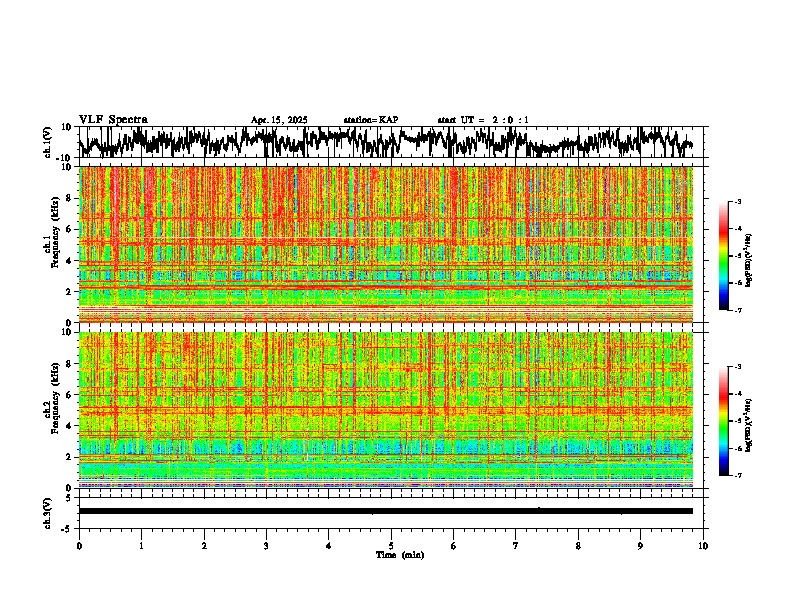Click the "station=KAP" header label
Screen dimensions: 792x612
370,120
